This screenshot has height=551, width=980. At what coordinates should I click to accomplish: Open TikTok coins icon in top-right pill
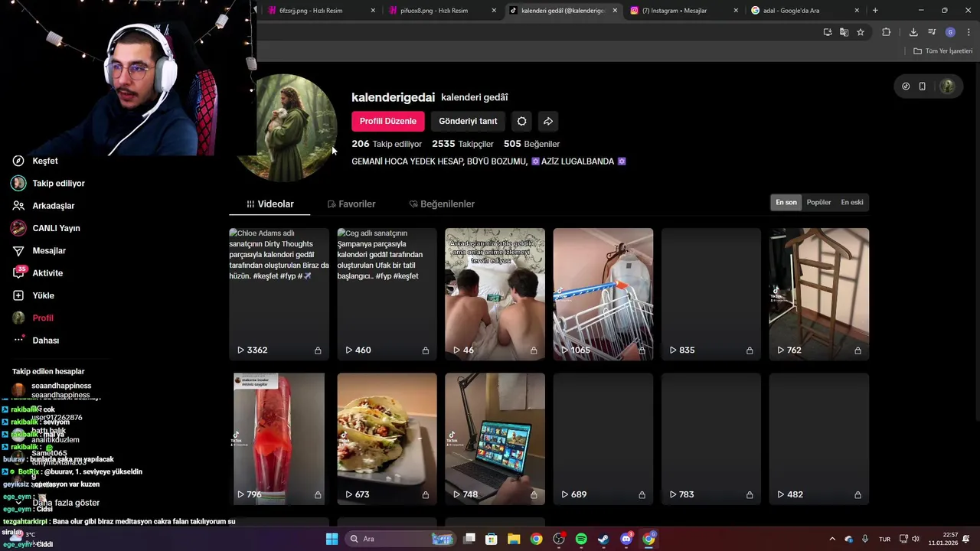[906, 86]
